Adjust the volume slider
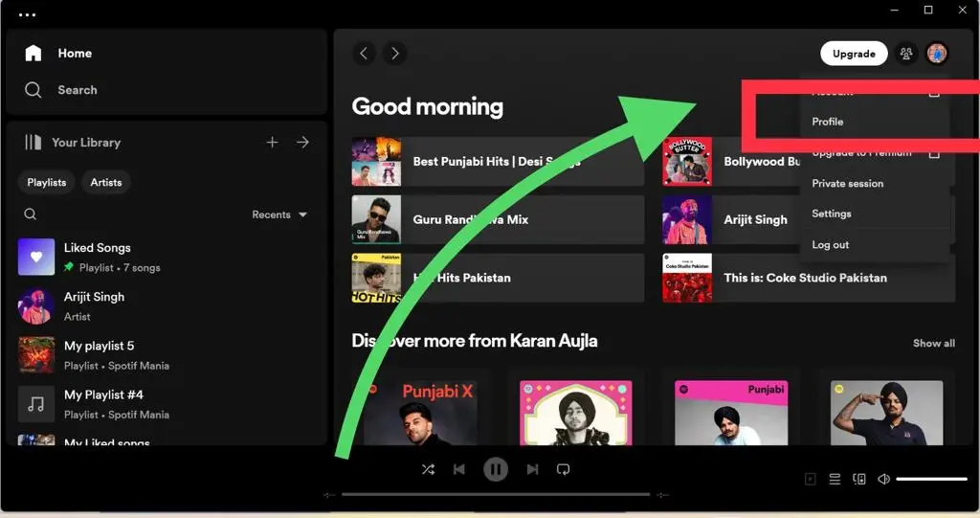980x518 pixels. [932, 479]
